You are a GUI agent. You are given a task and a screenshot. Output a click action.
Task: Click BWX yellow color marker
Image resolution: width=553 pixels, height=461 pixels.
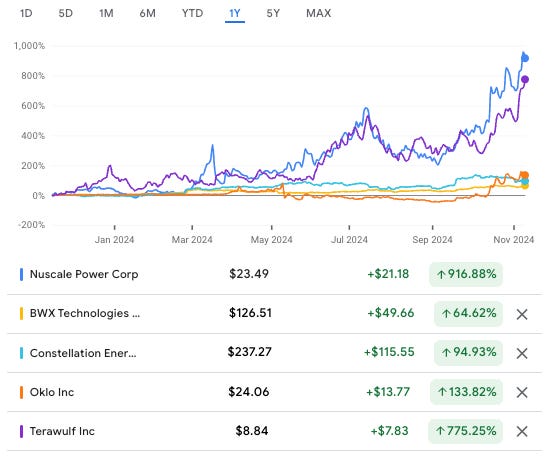tap(22, 314)
